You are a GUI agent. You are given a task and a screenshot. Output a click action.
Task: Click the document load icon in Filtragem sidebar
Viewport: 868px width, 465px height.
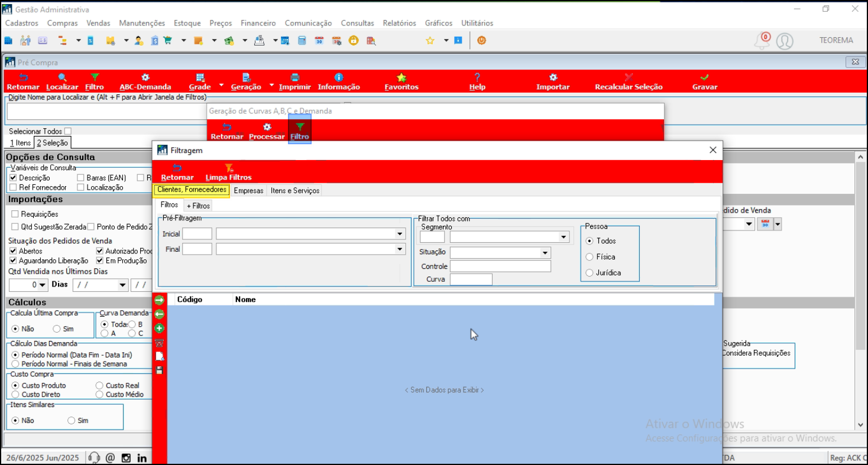click(x=159, y=356)
